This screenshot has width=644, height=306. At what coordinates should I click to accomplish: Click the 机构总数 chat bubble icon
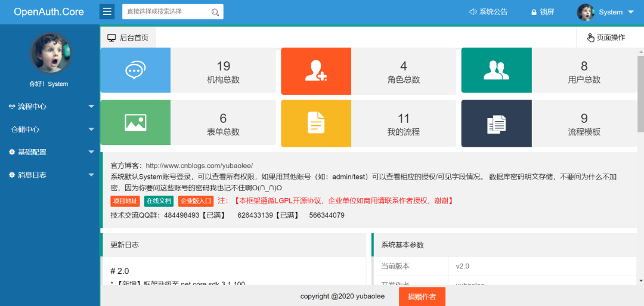point(135,70)
